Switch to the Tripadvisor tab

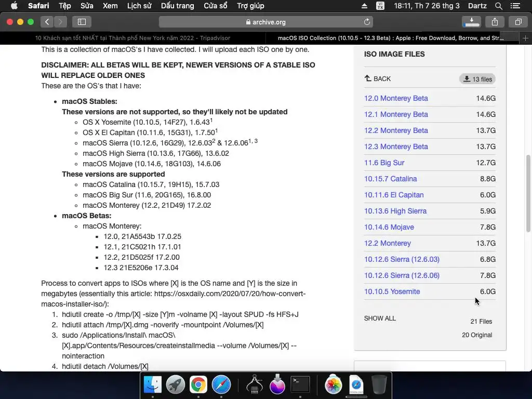pyautogui.click(x=132, y=38)
